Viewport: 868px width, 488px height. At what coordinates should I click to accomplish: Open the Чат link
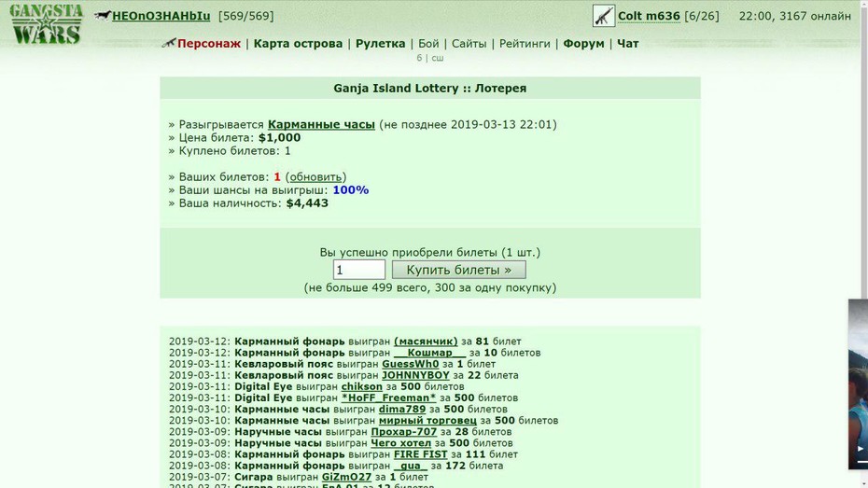click(x=628, y=44)
